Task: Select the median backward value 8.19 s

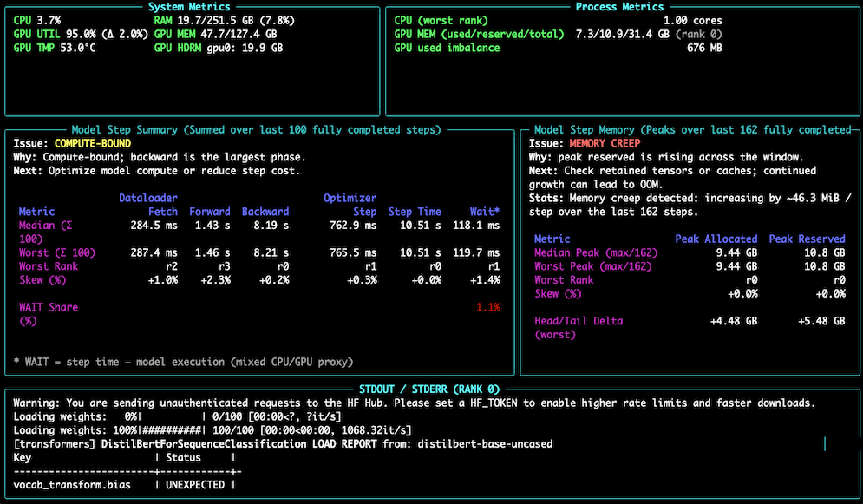Action: point(271,226)
